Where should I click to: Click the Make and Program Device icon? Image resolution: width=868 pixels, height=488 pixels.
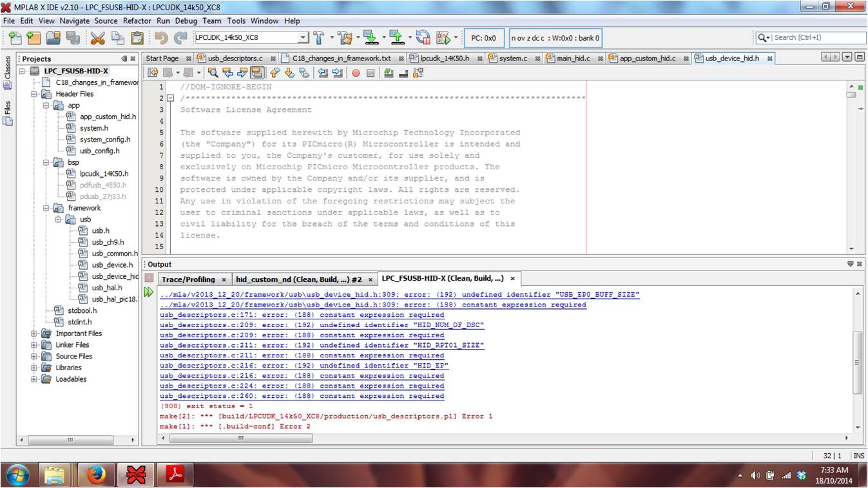[x=370, y=38]
